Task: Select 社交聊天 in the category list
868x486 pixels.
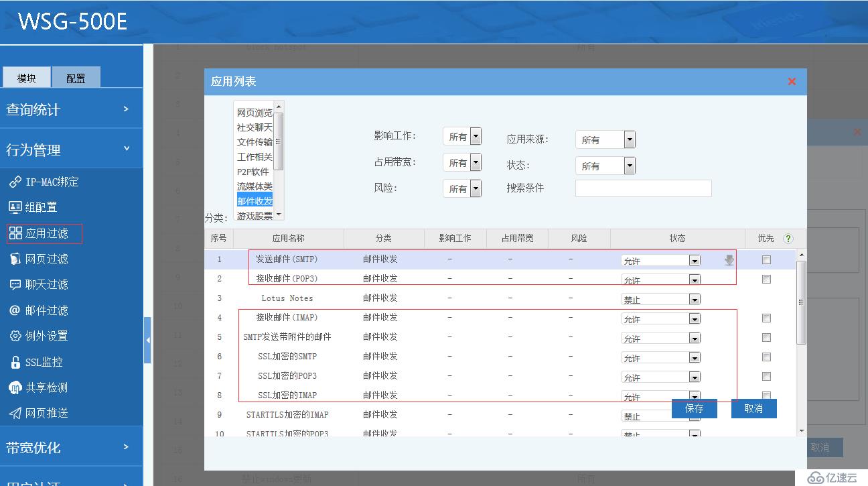Action: click(x=255, y=127)
